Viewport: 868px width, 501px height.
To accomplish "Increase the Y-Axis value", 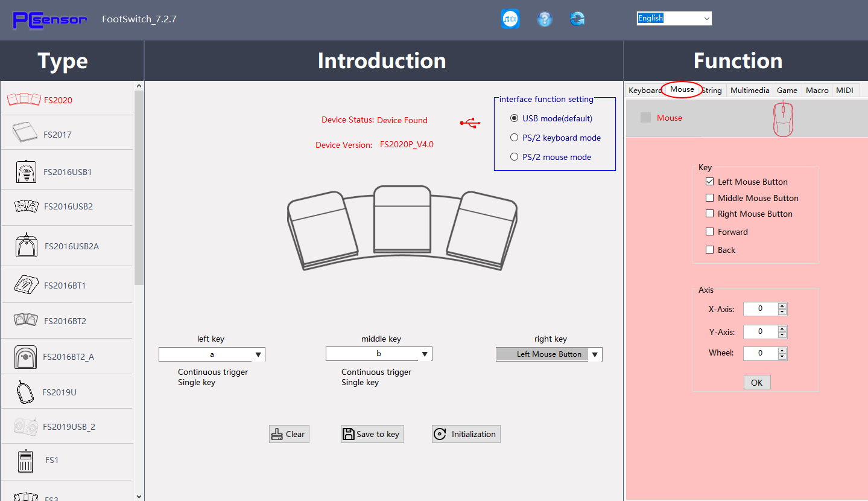I will [782, 329].
